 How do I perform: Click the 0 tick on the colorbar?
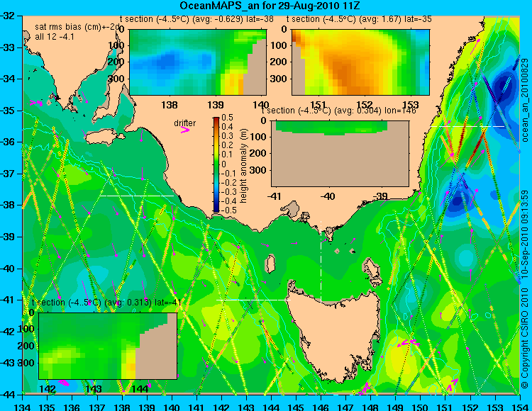click(223, 164)
